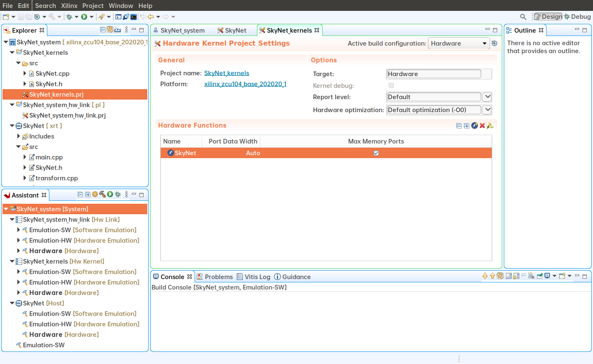Open dropdown arrow next to Debug bug icon
Image resolution: width=593 pixels, height=364 pixels.
[77, 17]
